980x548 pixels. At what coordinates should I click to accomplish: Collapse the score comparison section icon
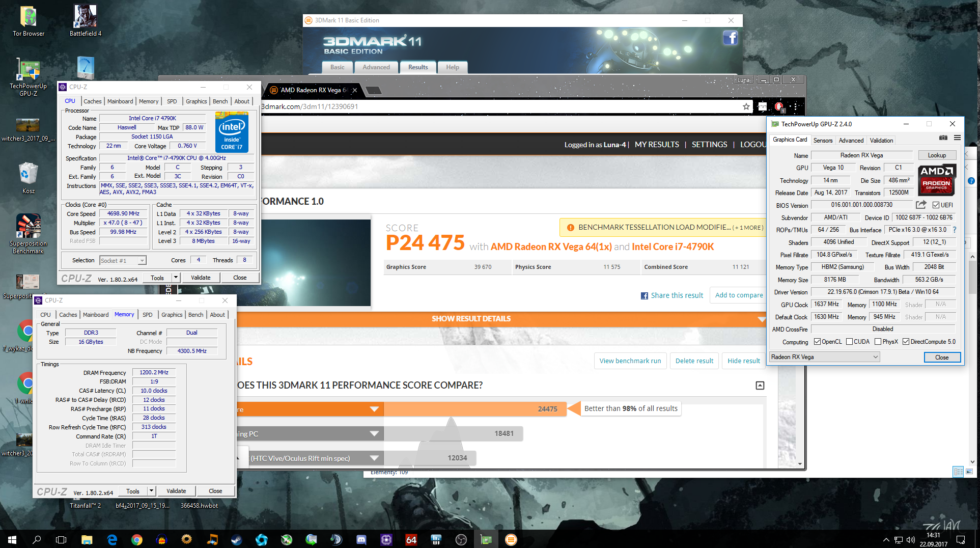pos(760,386)
